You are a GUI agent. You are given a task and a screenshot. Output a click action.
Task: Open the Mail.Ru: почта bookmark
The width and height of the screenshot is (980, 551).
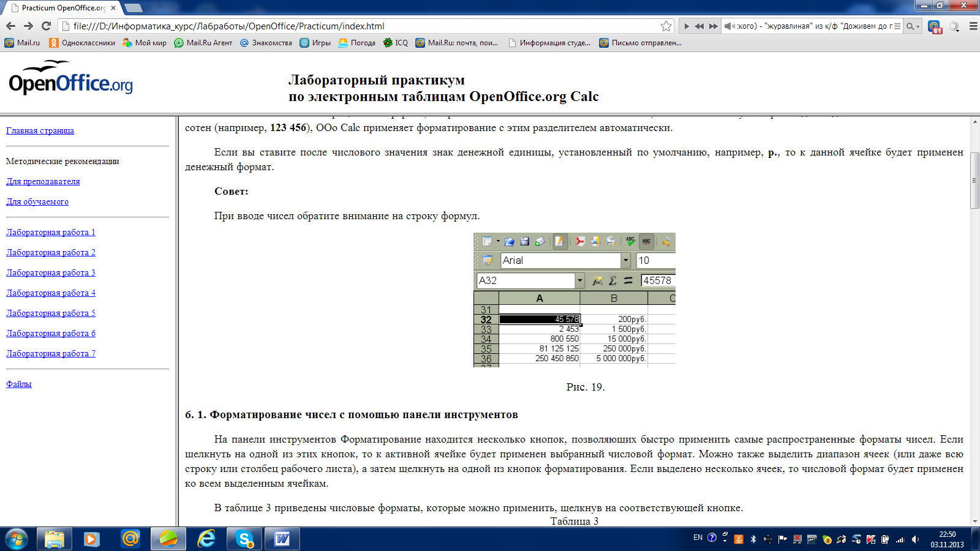click(457, 43)
